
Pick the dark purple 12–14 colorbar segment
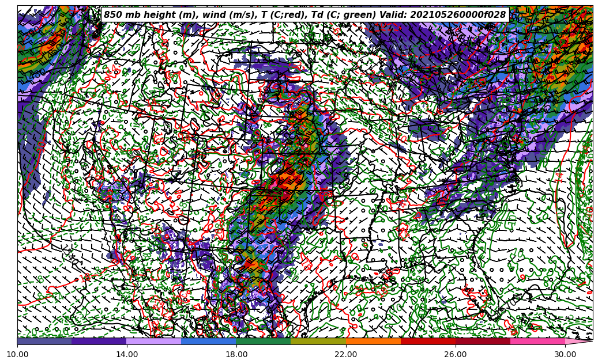[x=99, y=341]
